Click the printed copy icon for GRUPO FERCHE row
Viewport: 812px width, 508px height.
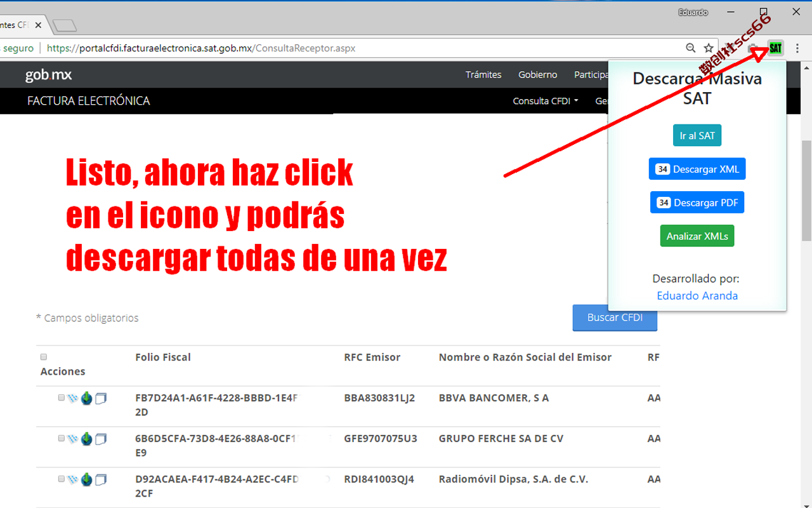(101, 439)
